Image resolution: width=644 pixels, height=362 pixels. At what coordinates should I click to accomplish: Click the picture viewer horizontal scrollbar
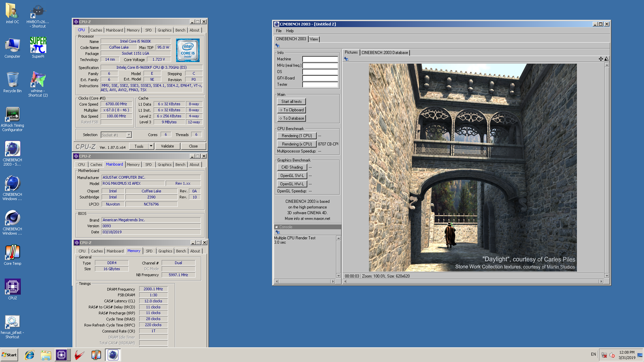[474, 282]
